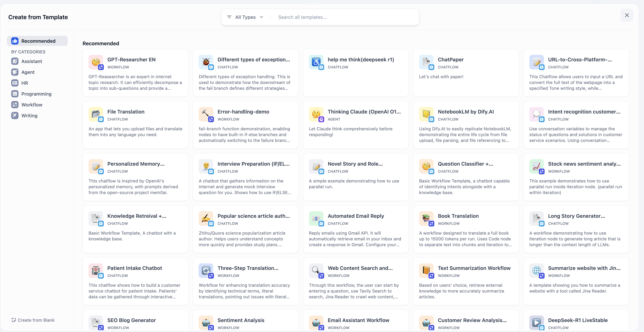Click the Personalized Memory memo icon

[x=96, y=166]
